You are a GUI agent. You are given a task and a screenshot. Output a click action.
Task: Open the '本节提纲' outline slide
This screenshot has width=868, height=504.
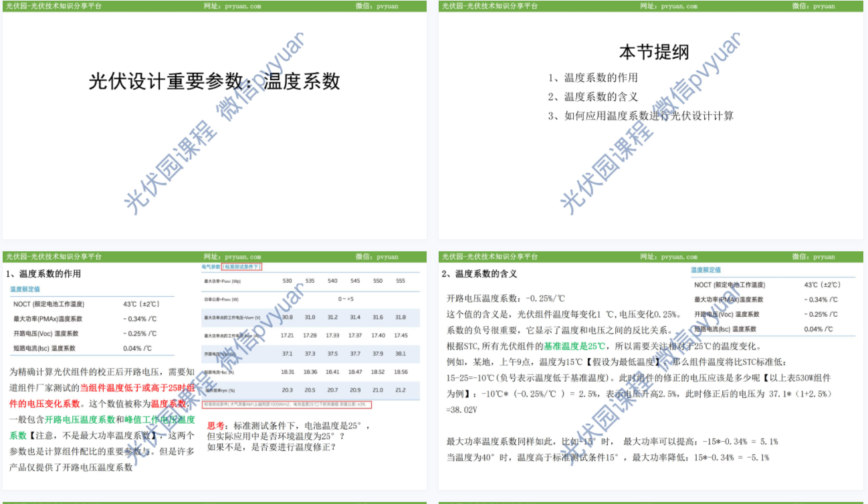[653, 52]
